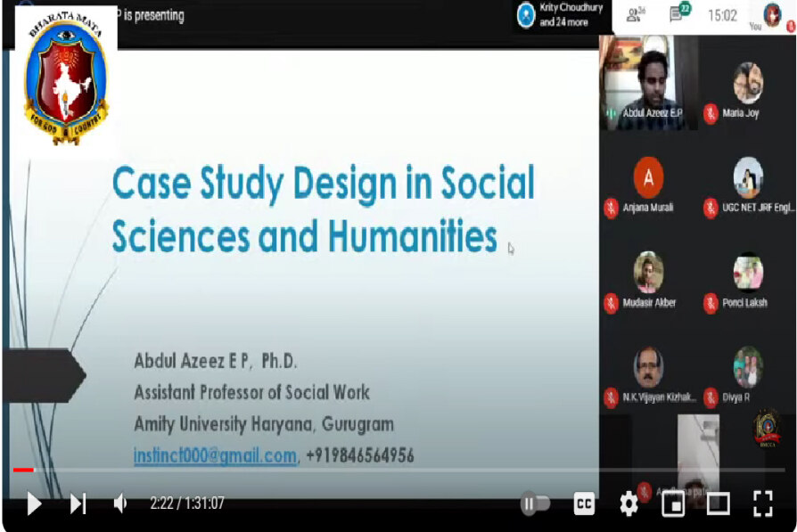This screenshot has height=532, width=797.
Task: Mute the video volume
Action: pyautogui.click(x=120, y=503)
